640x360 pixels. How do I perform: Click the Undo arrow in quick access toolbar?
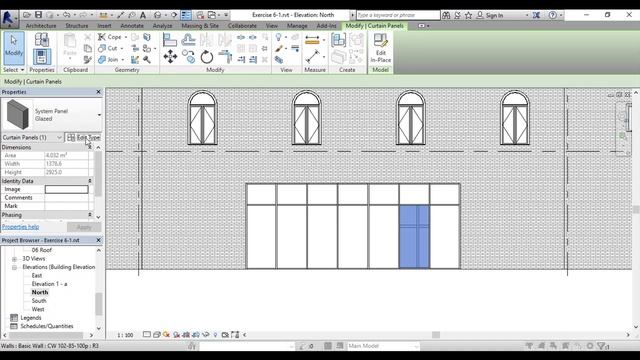tap(66, 15)
